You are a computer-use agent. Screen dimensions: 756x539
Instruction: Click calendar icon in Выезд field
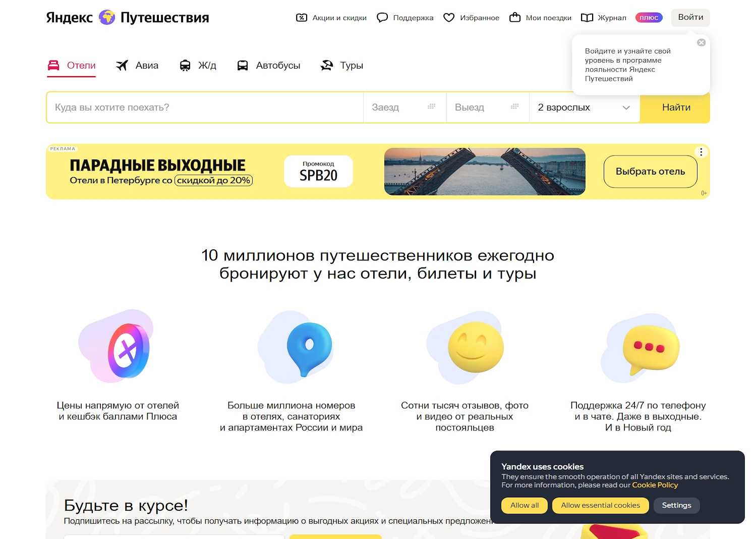[x=515, y=106]
